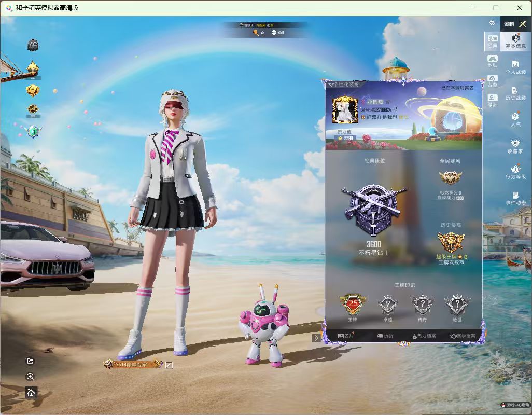Expand the 个性化装扮 personalization dropdown

343,85
